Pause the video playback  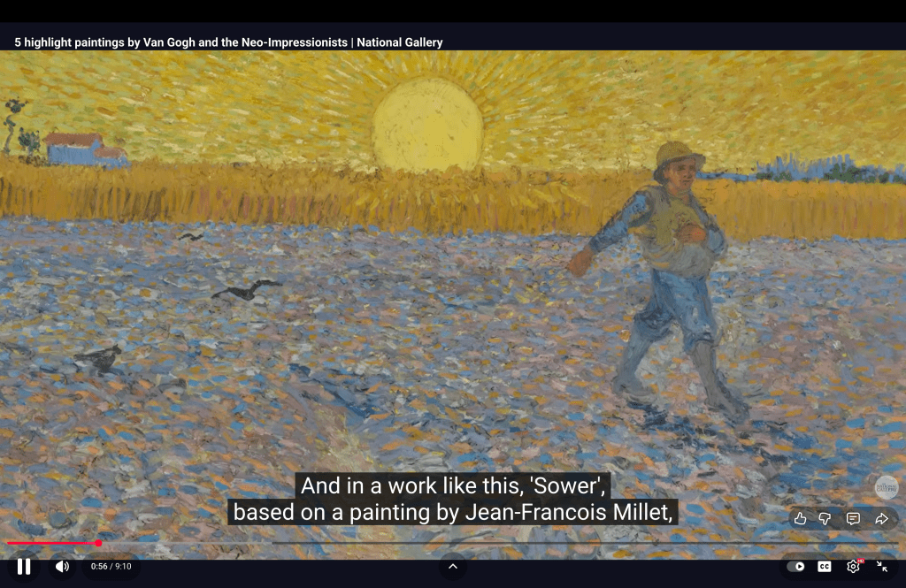tap(24, 566)
